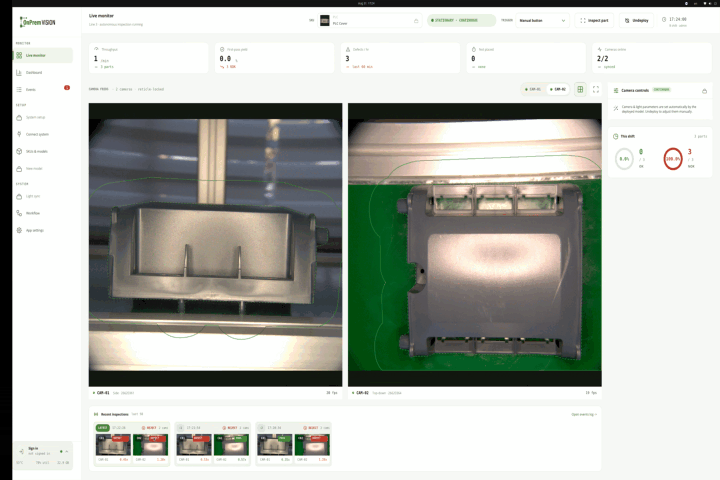The image size is (720, 480).
Task: Click the lock icon in SKU selector
Action: [416, 21]
